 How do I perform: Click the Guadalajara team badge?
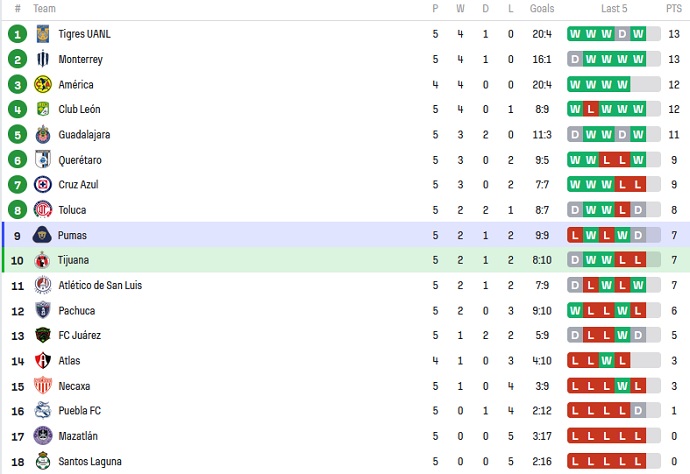43,134
